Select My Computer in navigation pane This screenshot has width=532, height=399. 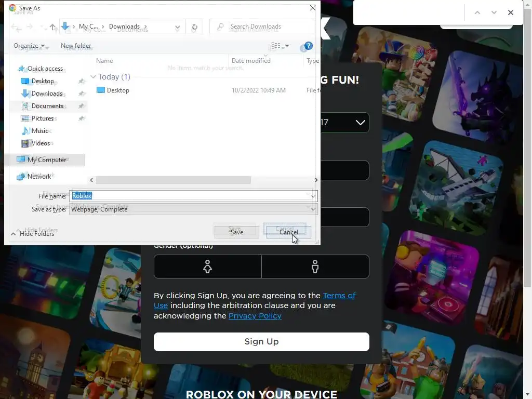click(46, 160)
